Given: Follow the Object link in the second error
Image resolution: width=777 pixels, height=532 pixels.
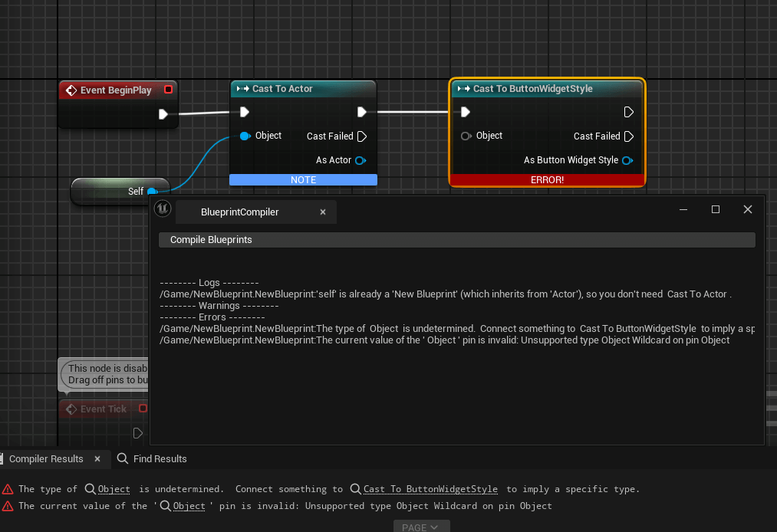Looking at the screenshot, I should click(189, 506).
